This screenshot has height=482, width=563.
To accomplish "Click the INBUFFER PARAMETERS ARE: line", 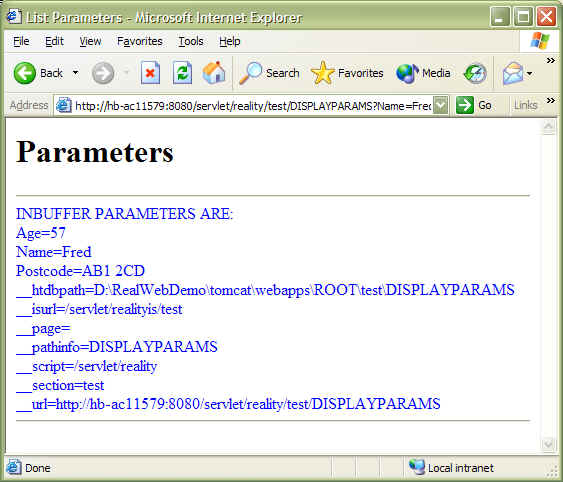I will [x=125, y=214].
